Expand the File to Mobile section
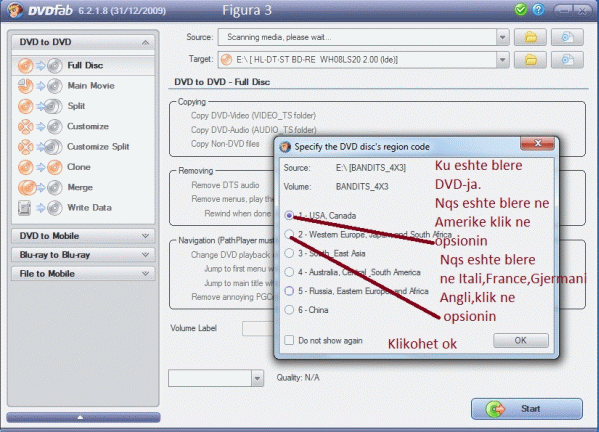 point(83,273)
